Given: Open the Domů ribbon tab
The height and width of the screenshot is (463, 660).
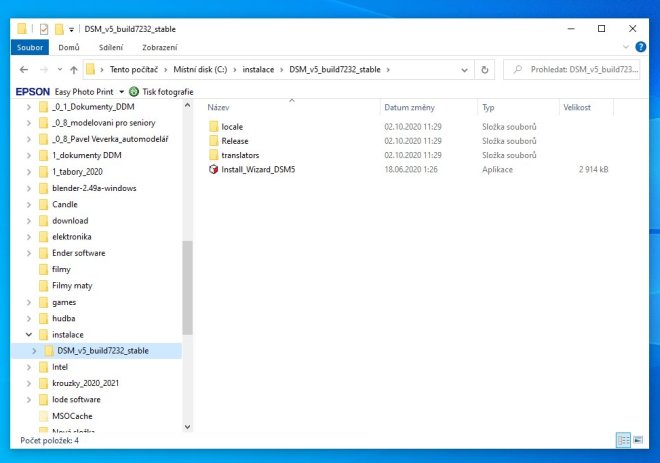Looking at the screenshot, I should click(x=69, y=47).
